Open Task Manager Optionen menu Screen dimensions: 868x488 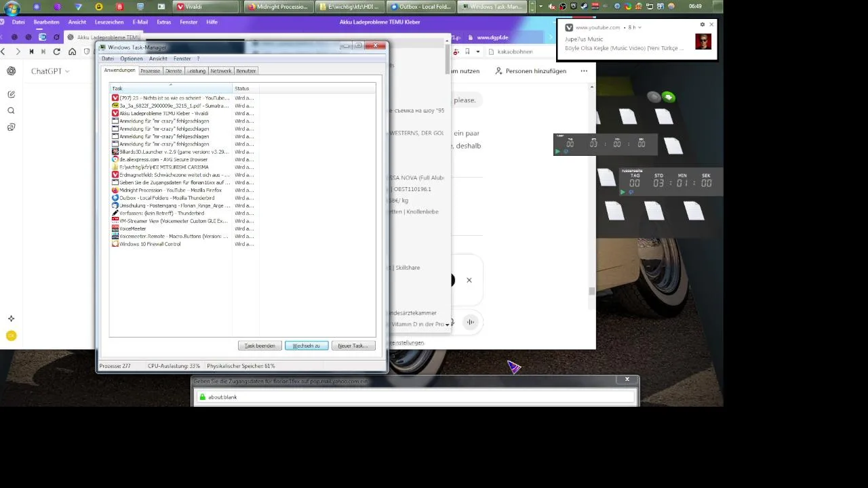tap(132, 59)
